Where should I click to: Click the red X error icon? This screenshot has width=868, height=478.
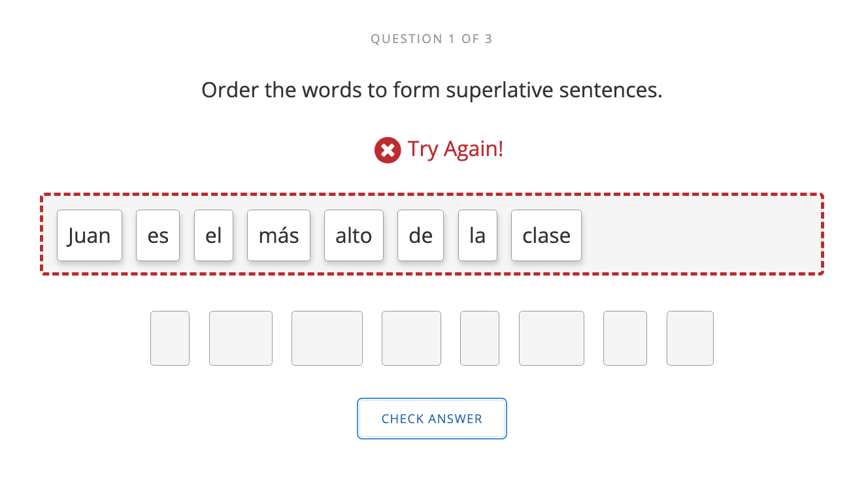(388, 150)
